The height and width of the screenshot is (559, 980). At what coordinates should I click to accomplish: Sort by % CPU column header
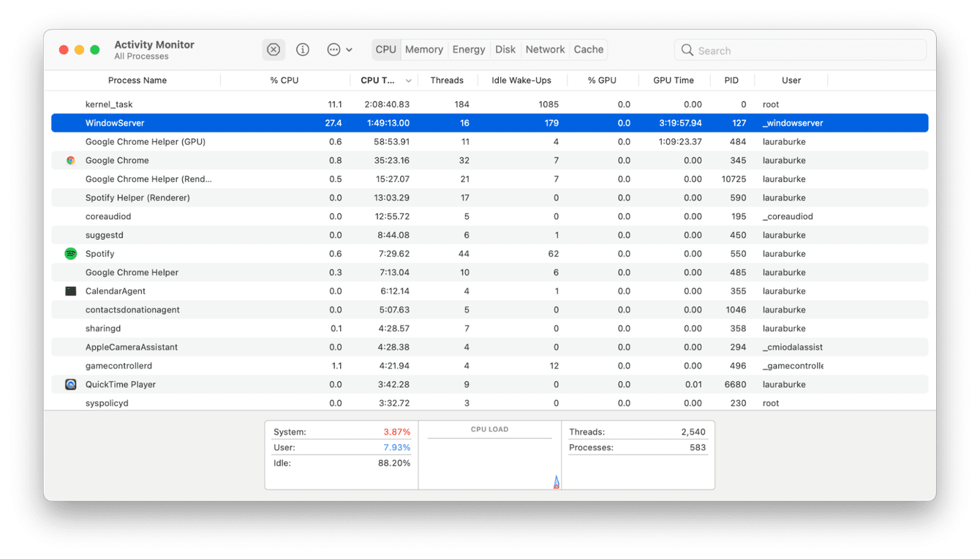point(284,80)
